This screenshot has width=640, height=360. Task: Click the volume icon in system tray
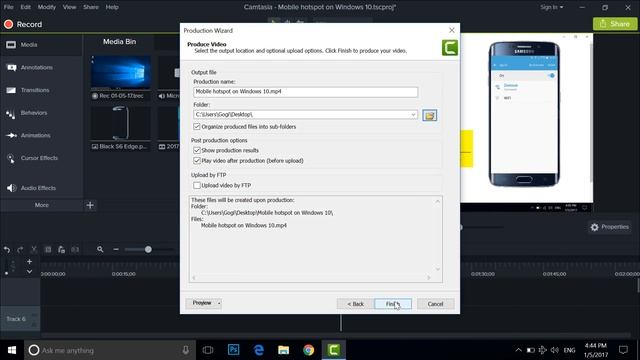click(x=554, y=350)
